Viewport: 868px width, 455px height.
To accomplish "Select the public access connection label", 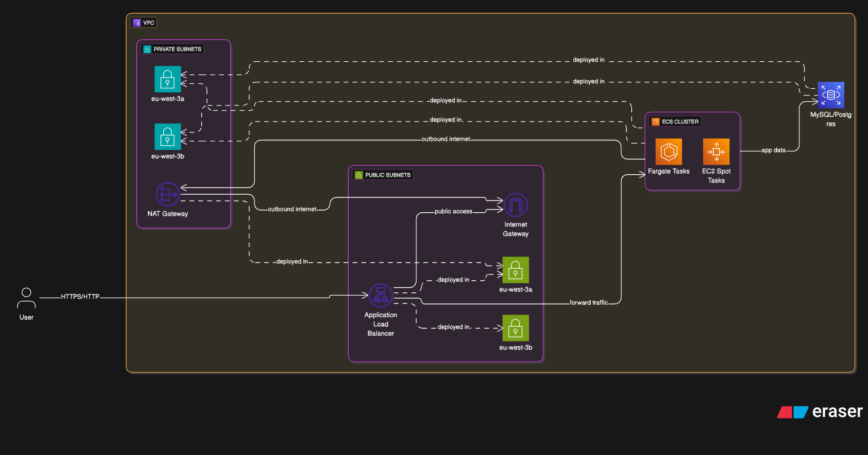I will click(x=453, y=211).
